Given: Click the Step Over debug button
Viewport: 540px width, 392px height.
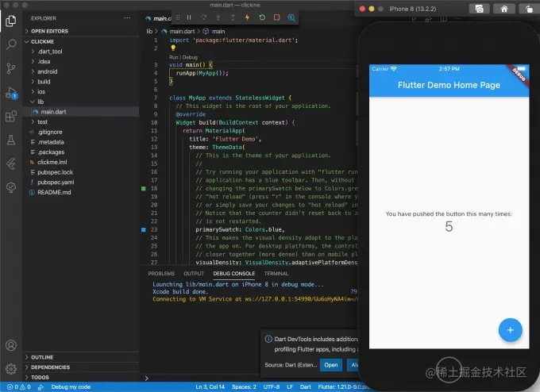Looking at the screenshot, I should tap(203, 17).
